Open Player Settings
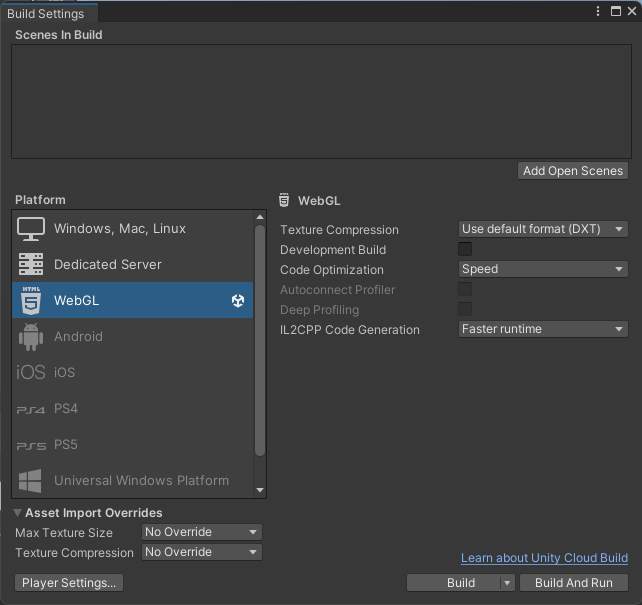642x605 pixels. [69, 582]
